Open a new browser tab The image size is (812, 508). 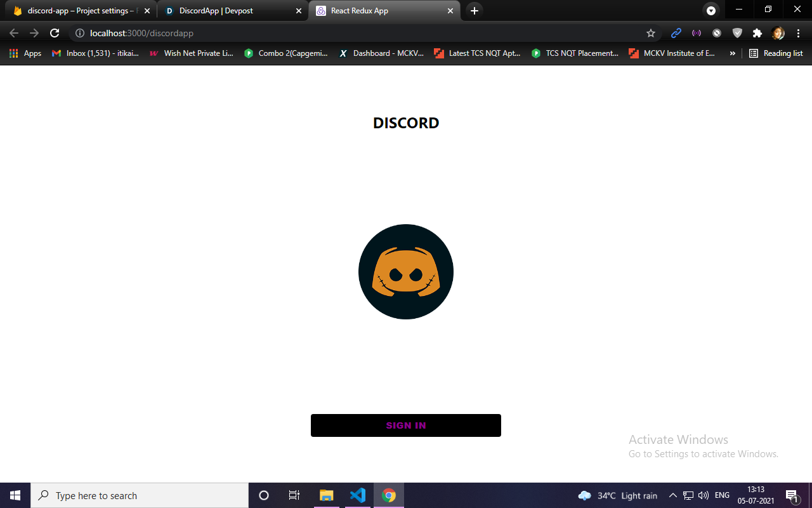pyautogui.click(x=474, y=11)
